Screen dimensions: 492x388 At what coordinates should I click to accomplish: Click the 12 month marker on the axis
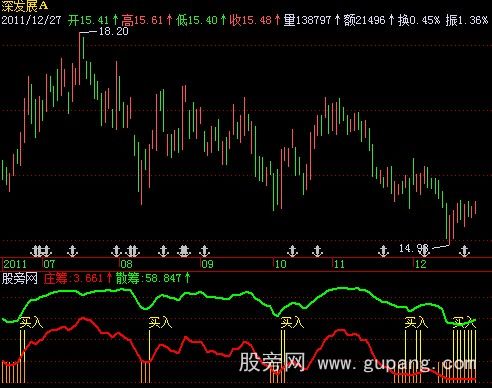421,264
